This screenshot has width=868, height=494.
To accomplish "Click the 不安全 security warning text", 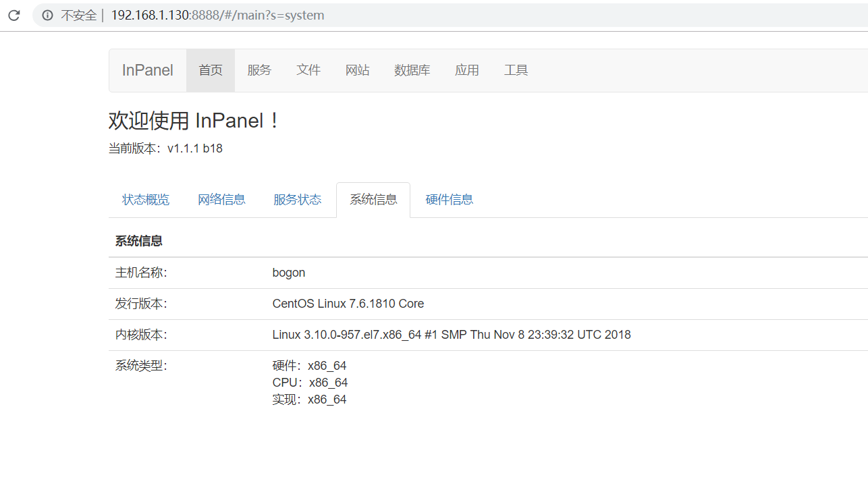I will tap(79, 16).
